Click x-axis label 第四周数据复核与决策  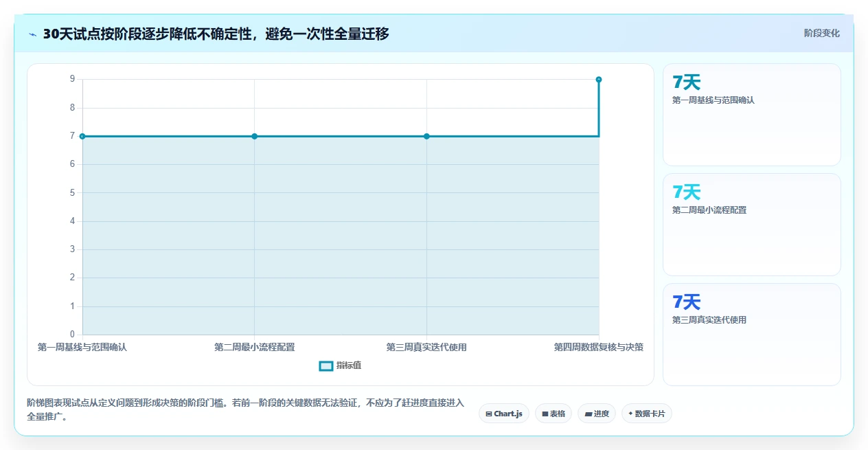click(599, 348)
